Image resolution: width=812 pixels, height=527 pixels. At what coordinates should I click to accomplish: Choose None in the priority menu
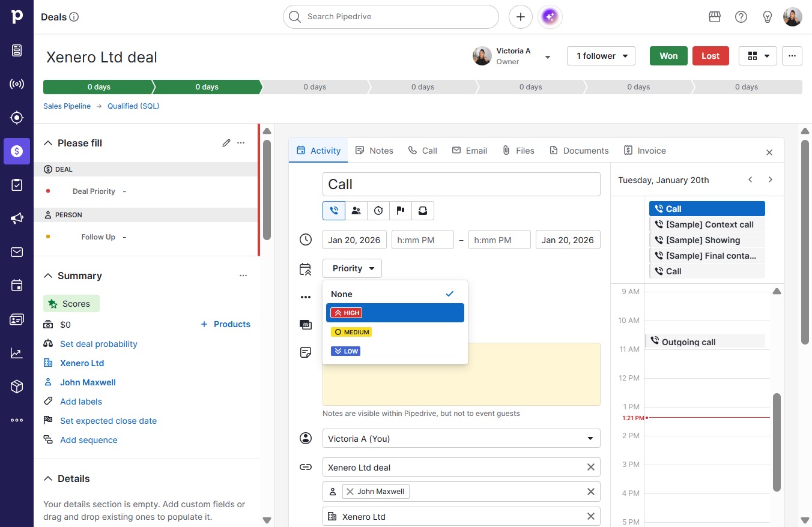tap(395, 294)
